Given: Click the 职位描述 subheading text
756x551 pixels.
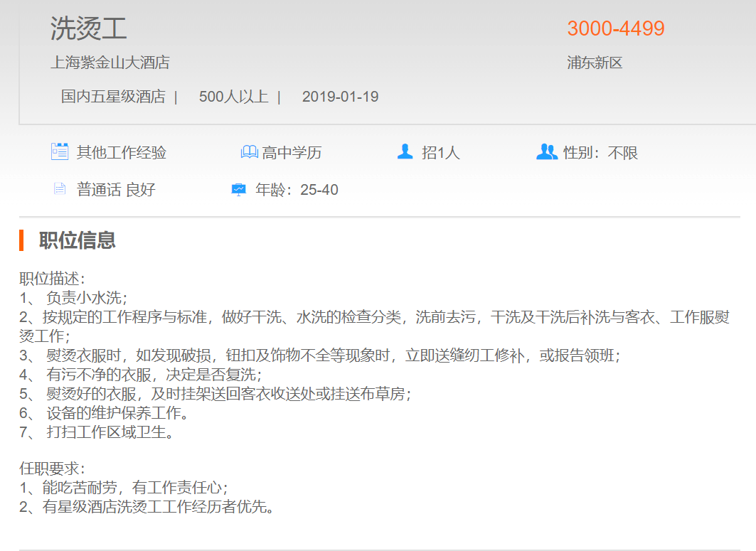Looking at the screenshot, I should [x=52, y=279].
